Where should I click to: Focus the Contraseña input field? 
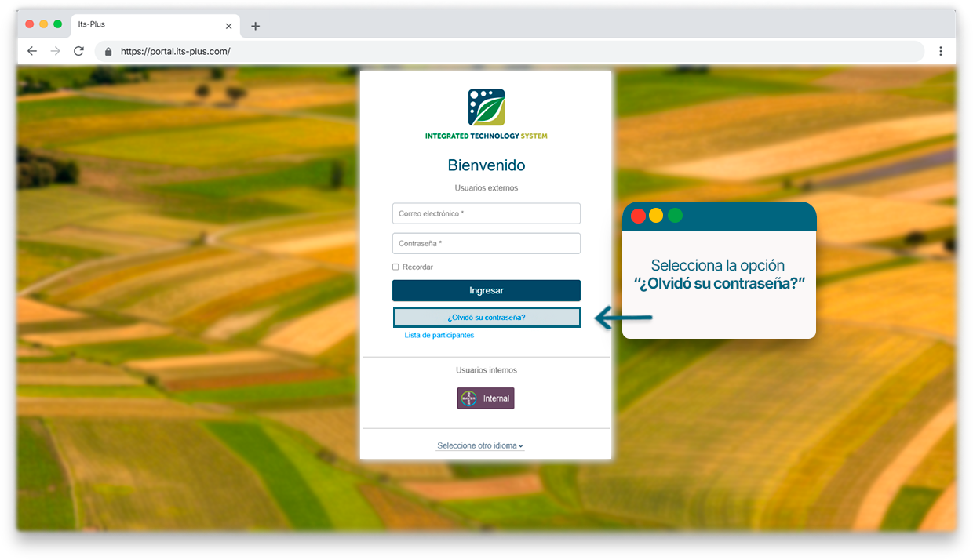coord(486,243)
